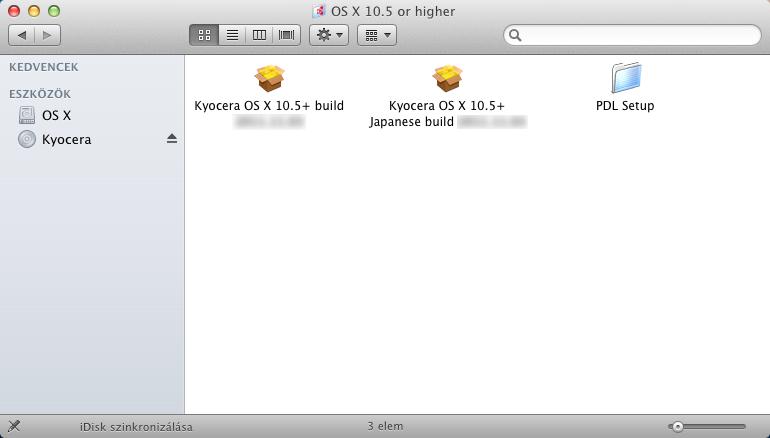Switch to column view
This screenshot has height=438, width=770.
coord(259,35)
